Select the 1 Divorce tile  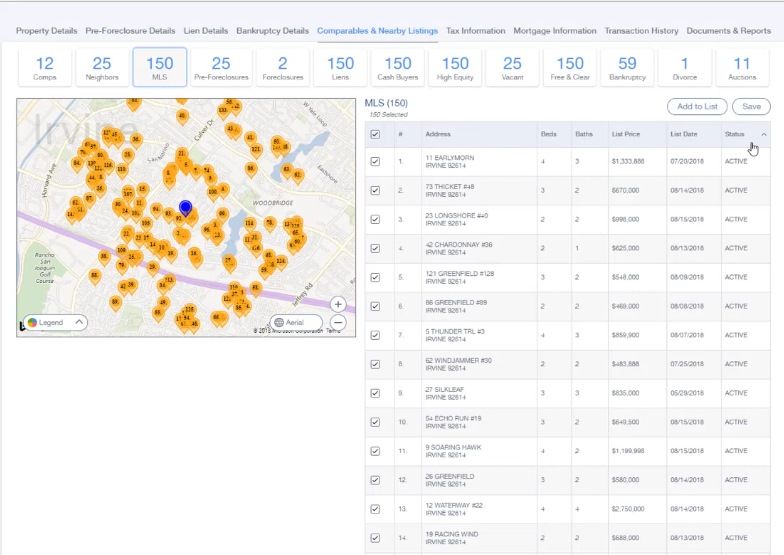coord(684,67)
